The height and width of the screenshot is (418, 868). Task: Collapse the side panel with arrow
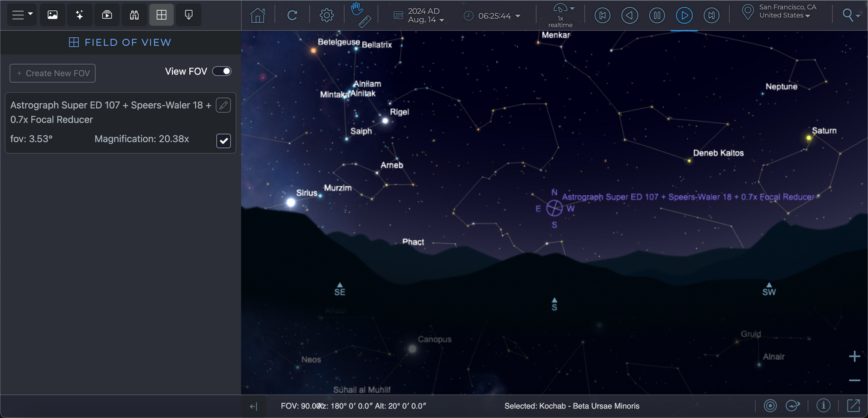(x=253, y=407)
